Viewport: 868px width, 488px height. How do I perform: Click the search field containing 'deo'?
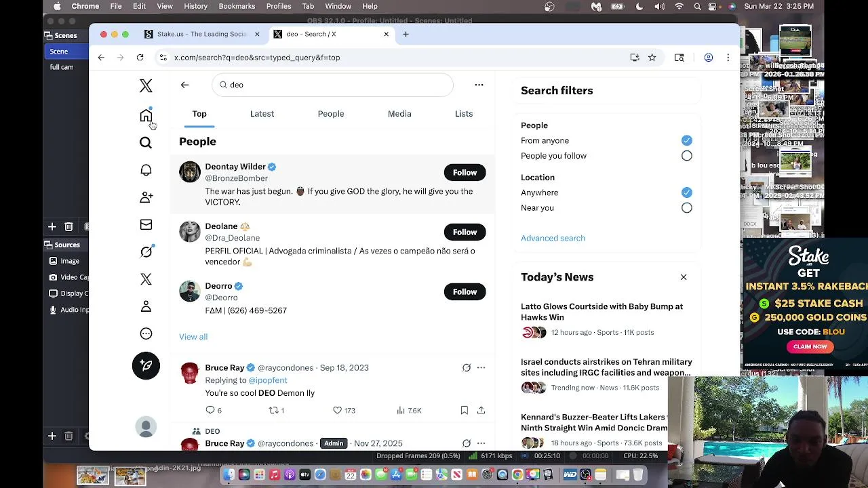(332, 85)
